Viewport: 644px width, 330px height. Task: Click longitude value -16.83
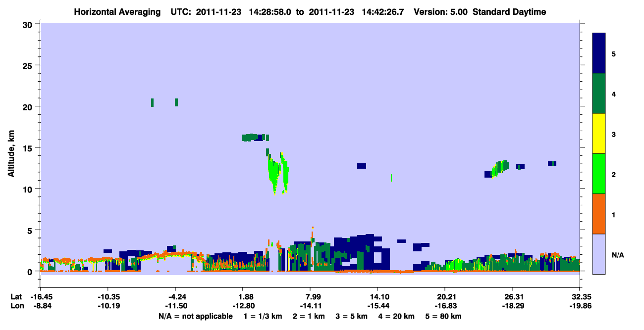coord(445,305)
